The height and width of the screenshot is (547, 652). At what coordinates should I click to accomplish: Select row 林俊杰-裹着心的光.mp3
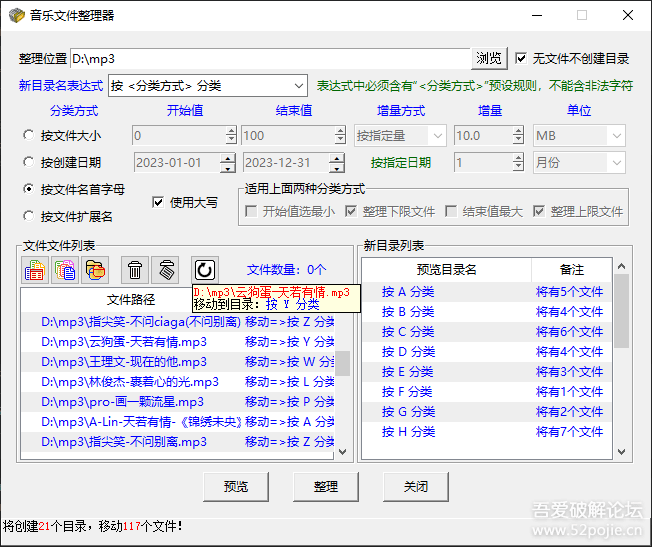coord(178,382)
